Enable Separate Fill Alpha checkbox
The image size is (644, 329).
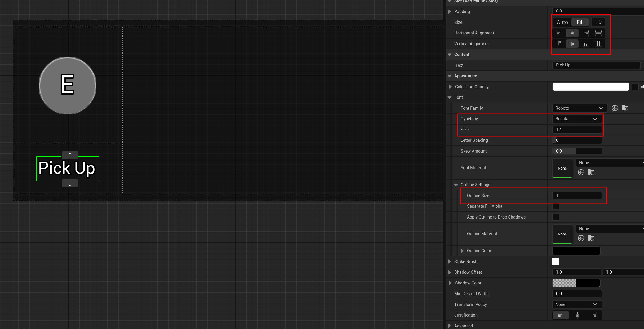coord(556,206)
